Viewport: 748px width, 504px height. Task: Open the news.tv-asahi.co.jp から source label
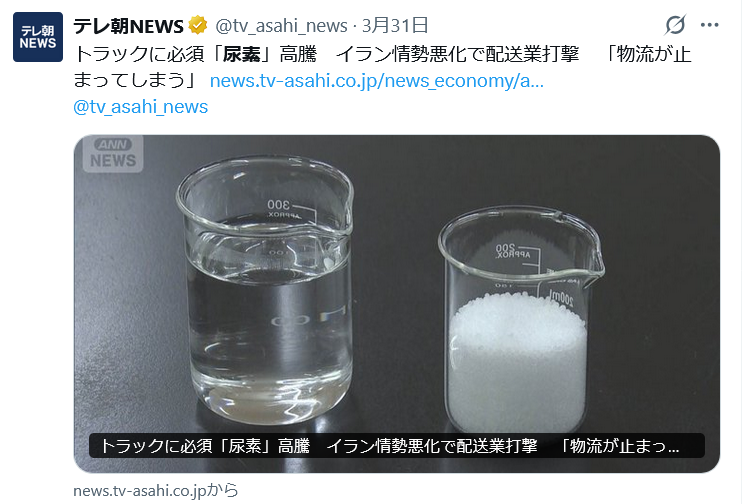pyautogui.click(x=156, y=490)
